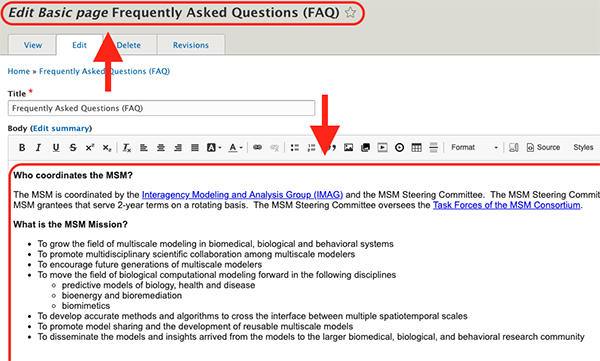Click the Unlink icon
Screen dimensions: 600x361
(274, 147)
